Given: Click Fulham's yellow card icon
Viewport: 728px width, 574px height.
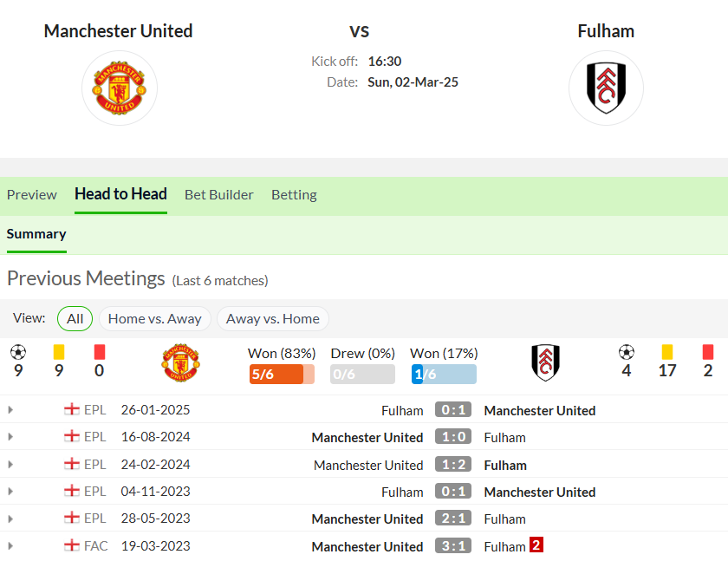Looking at the screenshot, I should [x=666, y=352].
